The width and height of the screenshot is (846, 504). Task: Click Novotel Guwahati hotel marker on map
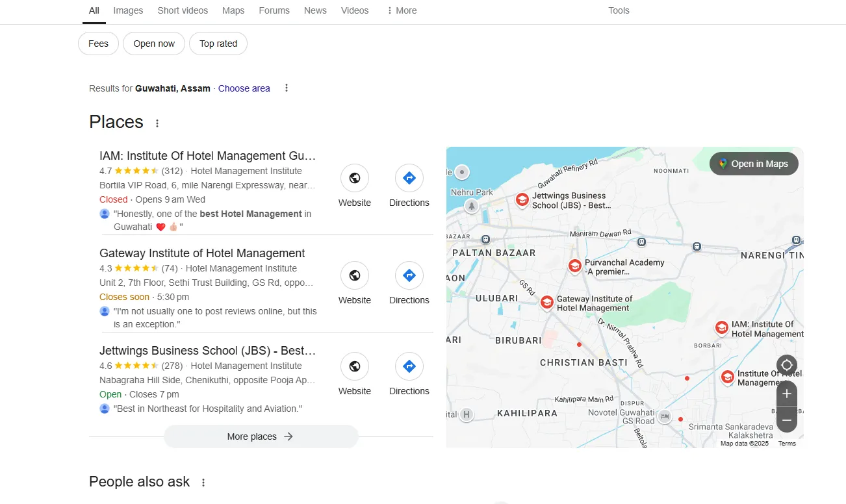pos(664,416)
